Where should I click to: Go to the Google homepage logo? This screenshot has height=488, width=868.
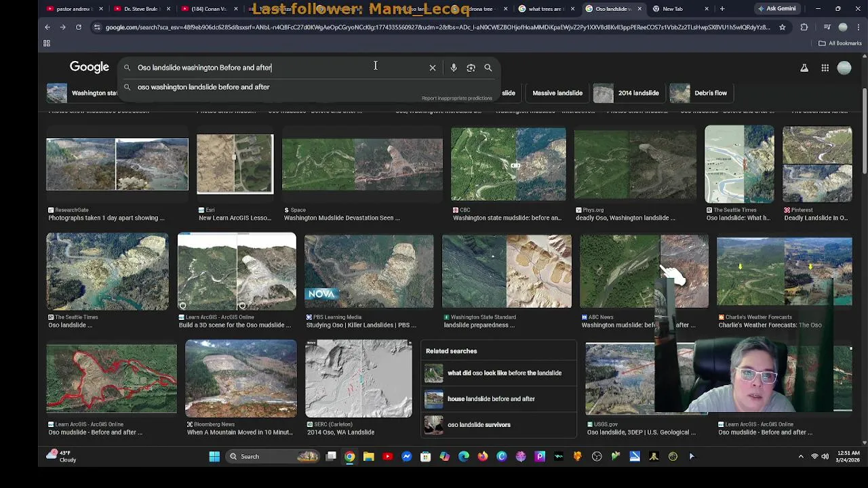(90, 67)
